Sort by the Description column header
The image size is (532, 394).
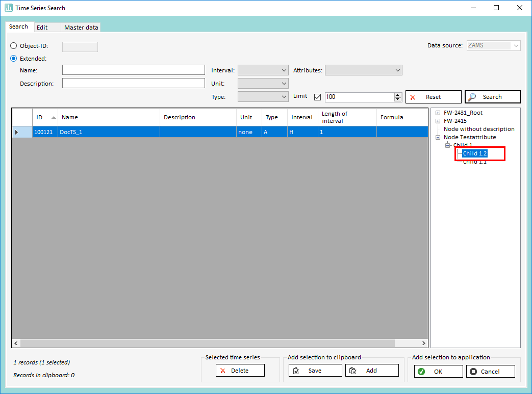(x=198, y=117)
